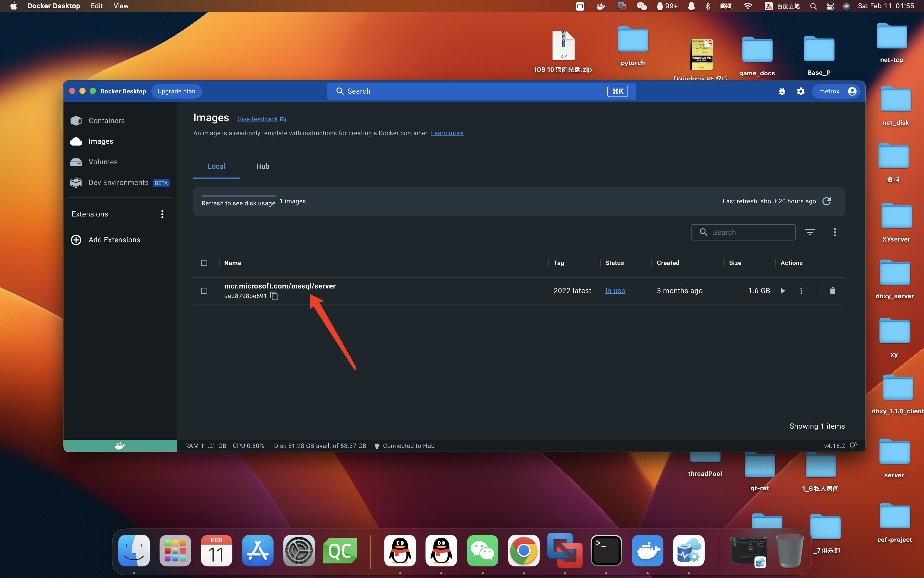
Task: Switch to the Local tab
Action: (x=217, y=166)
